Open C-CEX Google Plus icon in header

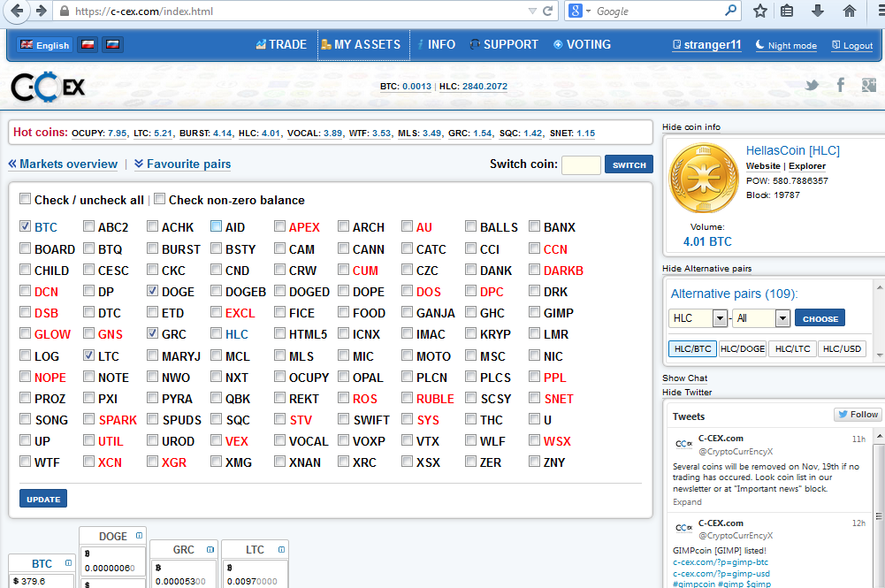pyautogui.click(x=868, y=85)
